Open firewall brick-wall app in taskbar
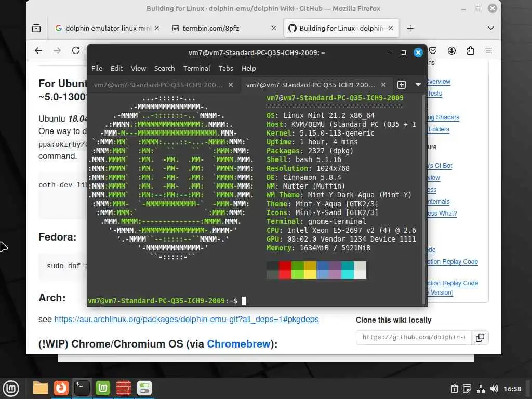 tap(124, 388)
